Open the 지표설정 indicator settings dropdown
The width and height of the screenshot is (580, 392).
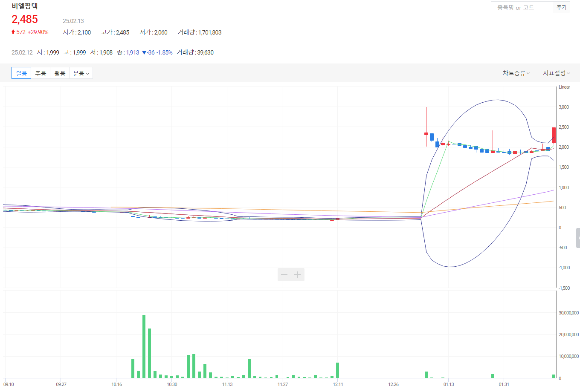point(557,73)
